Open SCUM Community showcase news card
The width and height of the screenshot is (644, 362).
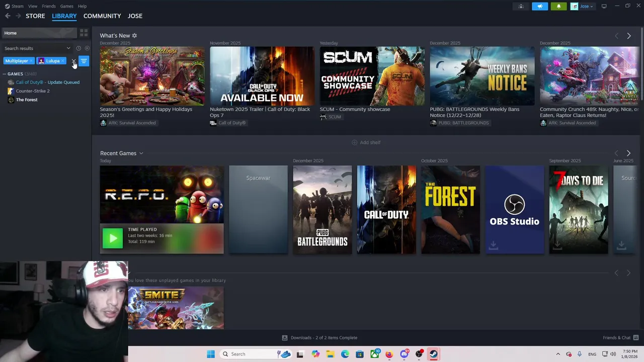click(x=372, y=76)
